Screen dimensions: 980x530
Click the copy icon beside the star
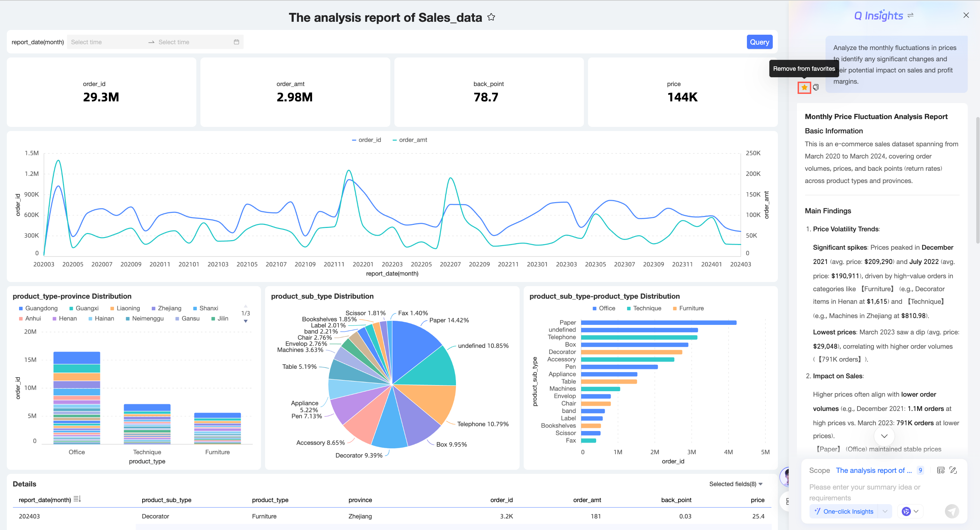(x=816, y=87)
